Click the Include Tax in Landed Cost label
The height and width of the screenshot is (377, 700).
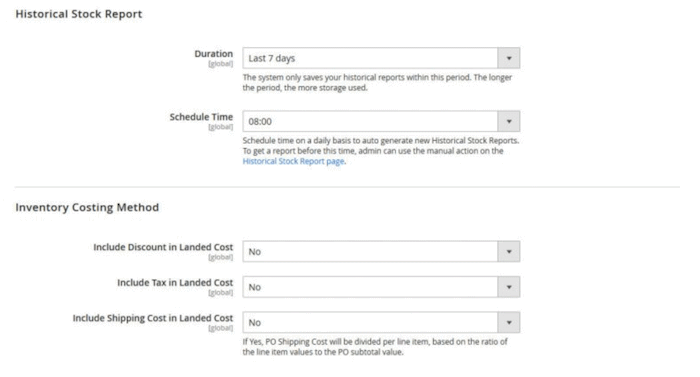[175, 283]
